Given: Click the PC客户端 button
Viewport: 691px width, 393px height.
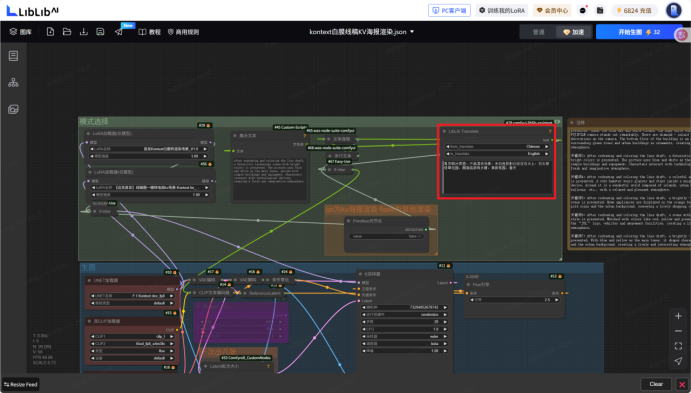Looking at the screenshot, I should 449,10.
